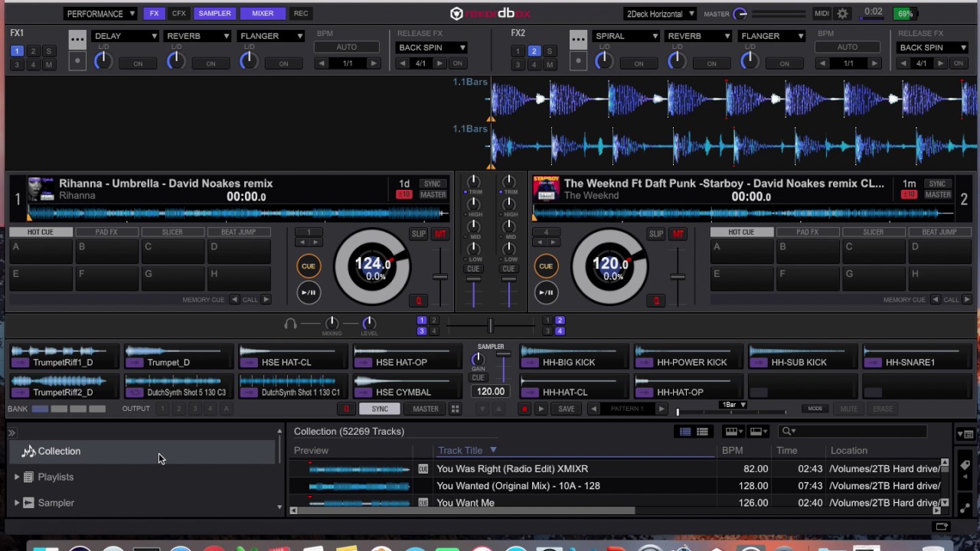This screenshot has height=551, width=980.
Task: Adjust the crossfader slider
Action: [x=490, y=327]
